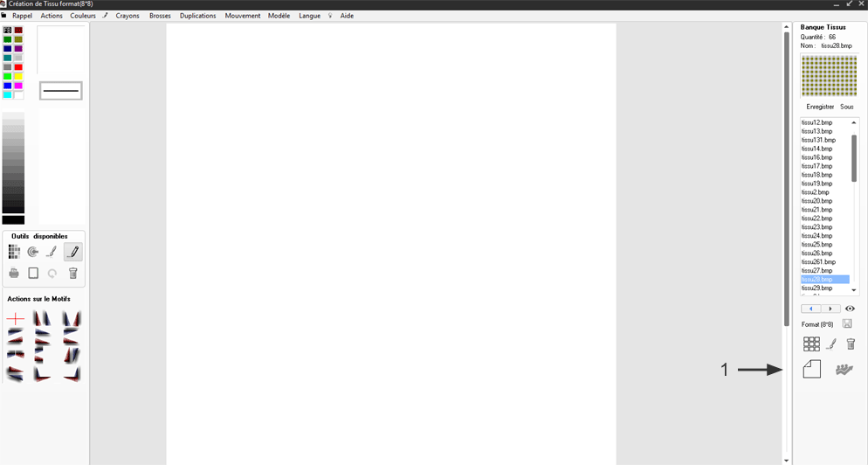Select tissu20.bmp in the fabric list
This screenshot has width=868, height=465.
coord(817,201)
